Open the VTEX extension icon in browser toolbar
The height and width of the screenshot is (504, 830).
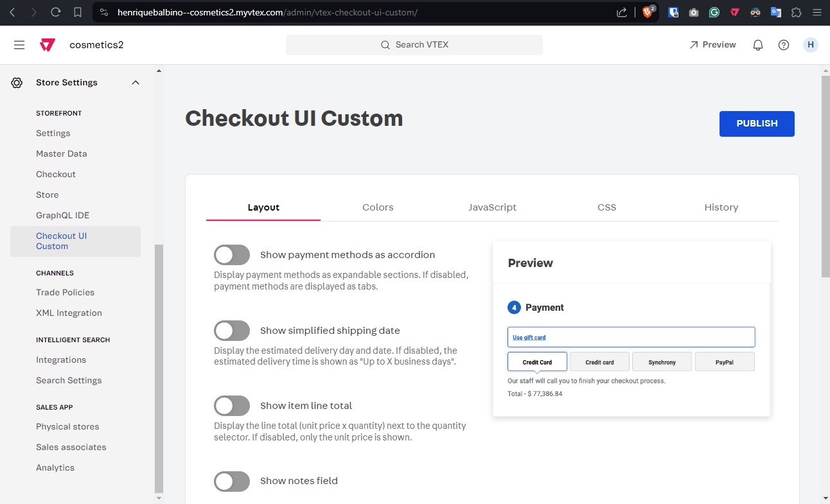point(735,12)
